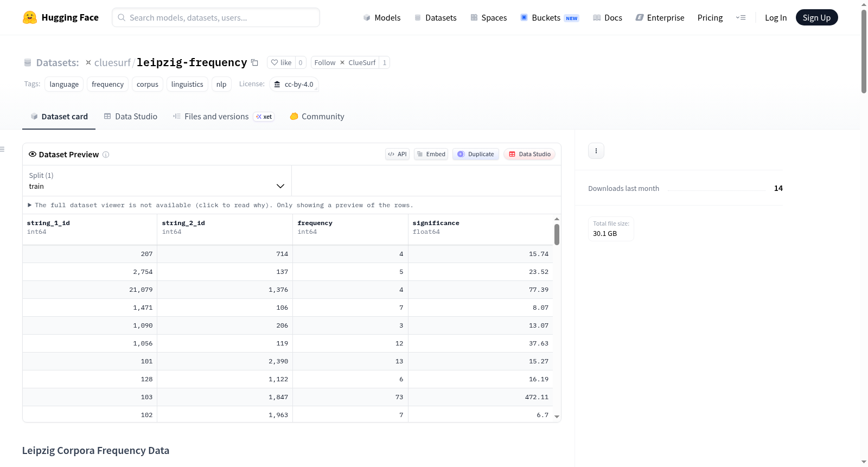Image resolution: width=868 pixels, height=467 pixels.
Task: Open Buckets page
Action: [550, 17]
